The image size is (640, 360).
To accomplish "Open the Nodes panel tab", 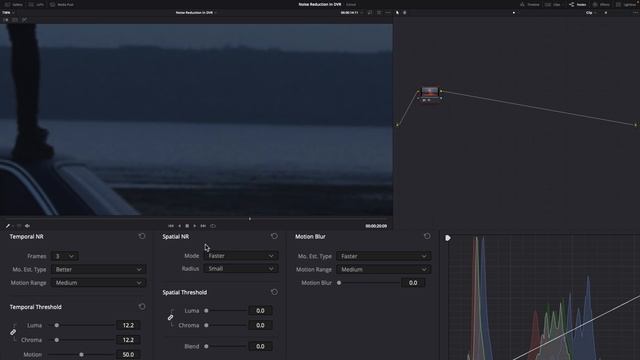I will point(578,4).
